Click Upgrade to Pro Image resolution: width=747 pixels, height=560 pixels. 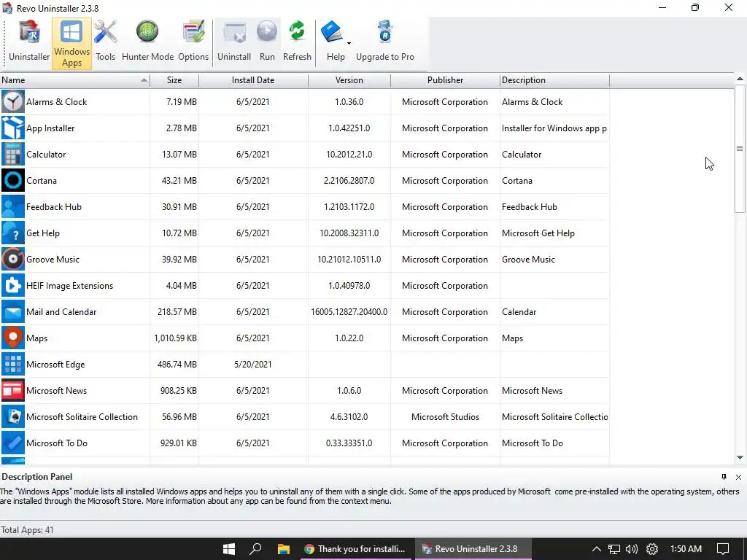(x=385, y=43)
